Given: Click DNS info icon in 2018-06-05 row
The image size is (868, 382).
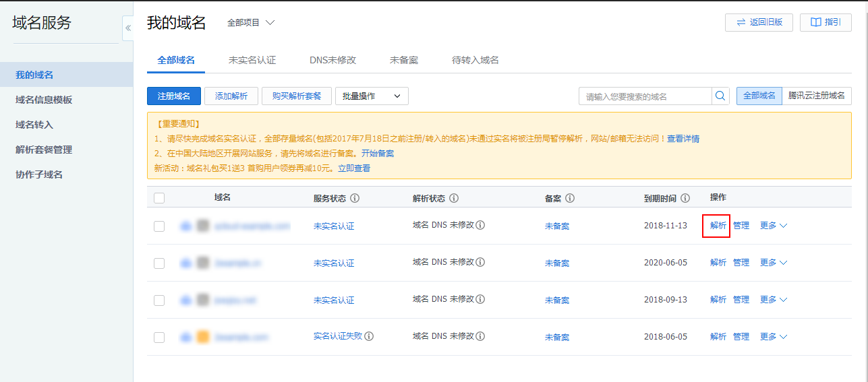Looking at the screenshot, I should (x=481, y=336).
